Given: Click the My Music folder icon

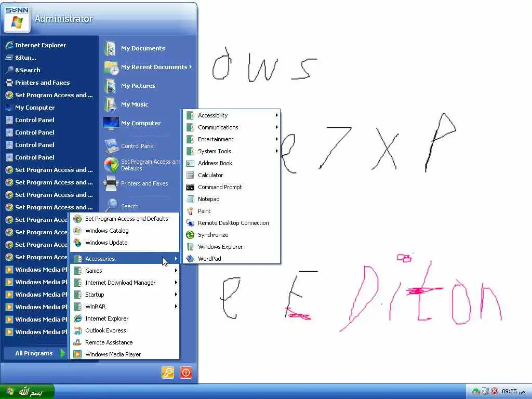Looking at the screenshot, I should (110, 104).
